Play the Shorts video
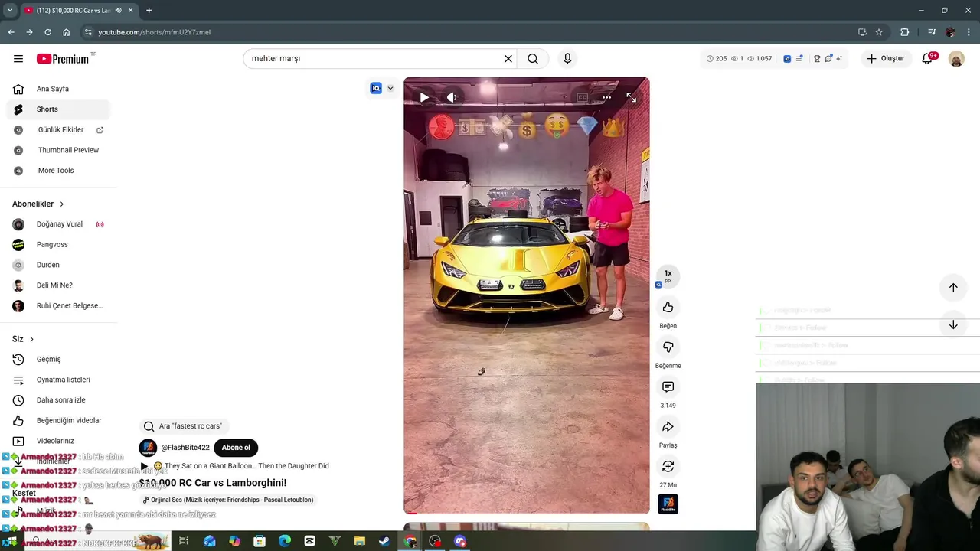 pyautogui.click(x=424, y=97)
